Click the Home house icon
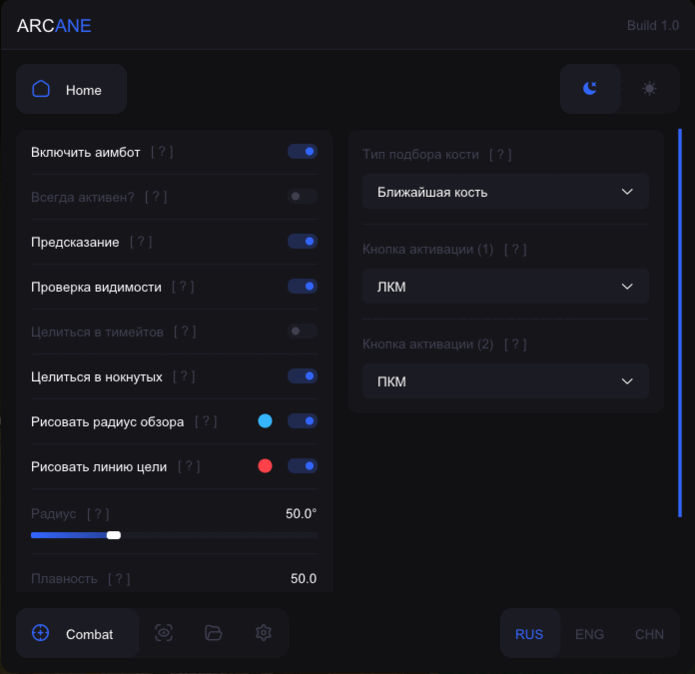Image resolution: width=695 pixels, height=674 pixels. [x=41, y=89]
